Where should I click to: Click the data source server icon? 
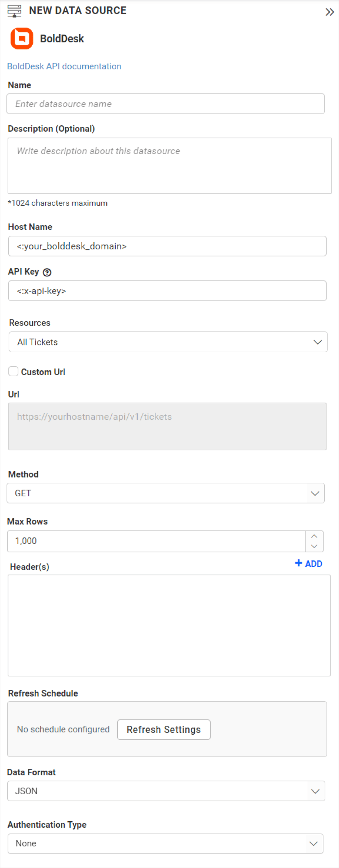[14, 11]
